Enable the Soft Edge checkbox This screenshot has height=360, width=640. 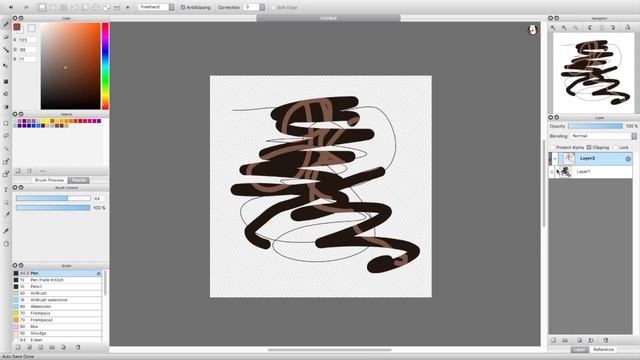tap(273, 7)
